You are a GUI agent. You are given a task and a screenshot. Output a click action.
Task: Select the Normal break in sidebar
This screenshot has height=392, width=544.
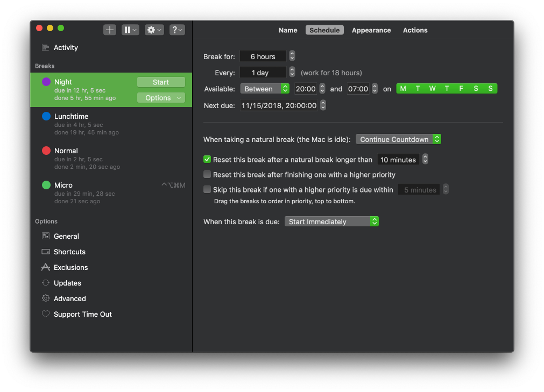[x=111, y=159]
